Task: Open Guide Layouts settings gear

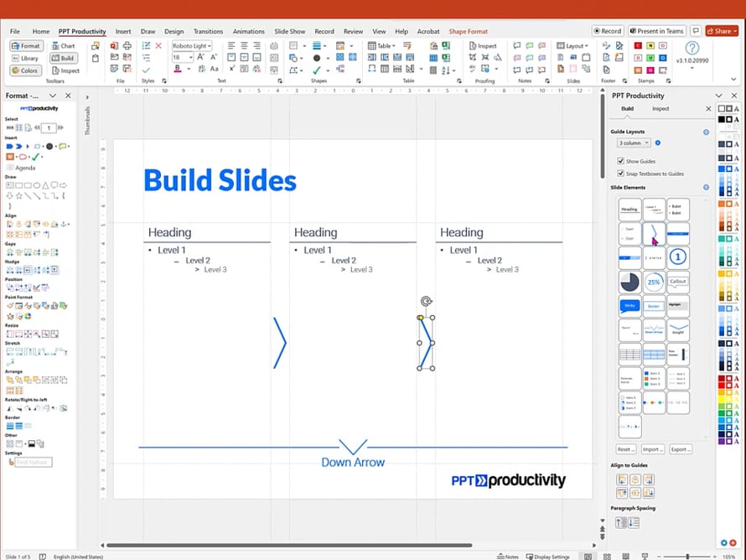Action: tap(658, 143)
